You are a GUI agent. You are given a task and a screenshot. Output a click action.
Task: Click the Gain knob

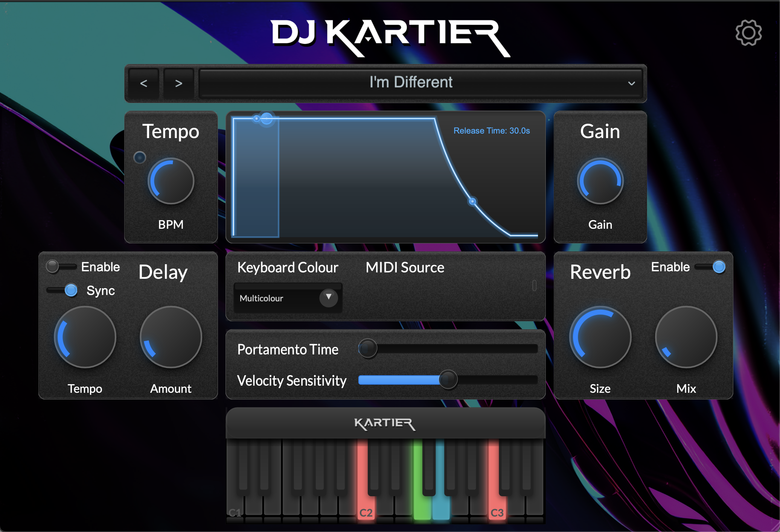(600, 181)
